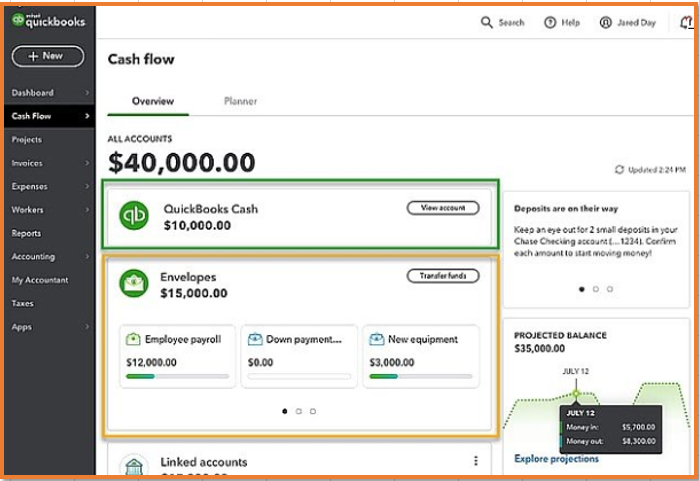699x481 pixels.
Task: Click the Money out $8,300.00 tooltip row
Action: 611,441
